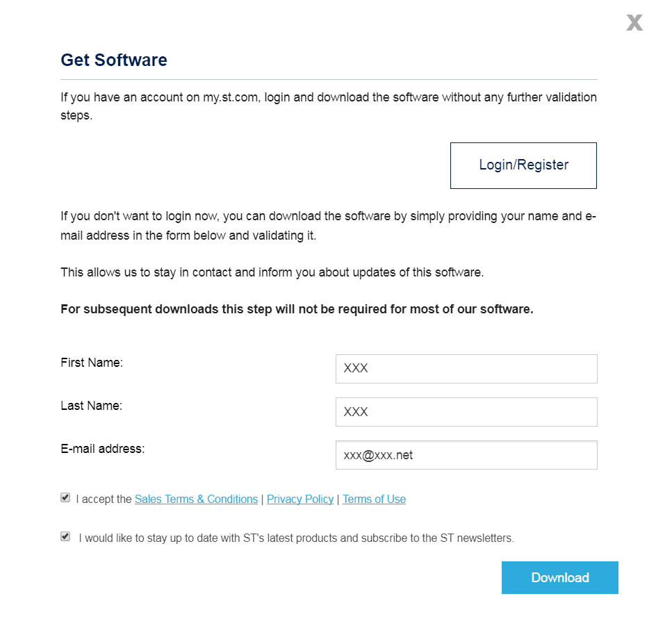Viewport: 656px width, 644px height.
Task: Open the Privacy Policy link
Action: click(x=300, y=499)
